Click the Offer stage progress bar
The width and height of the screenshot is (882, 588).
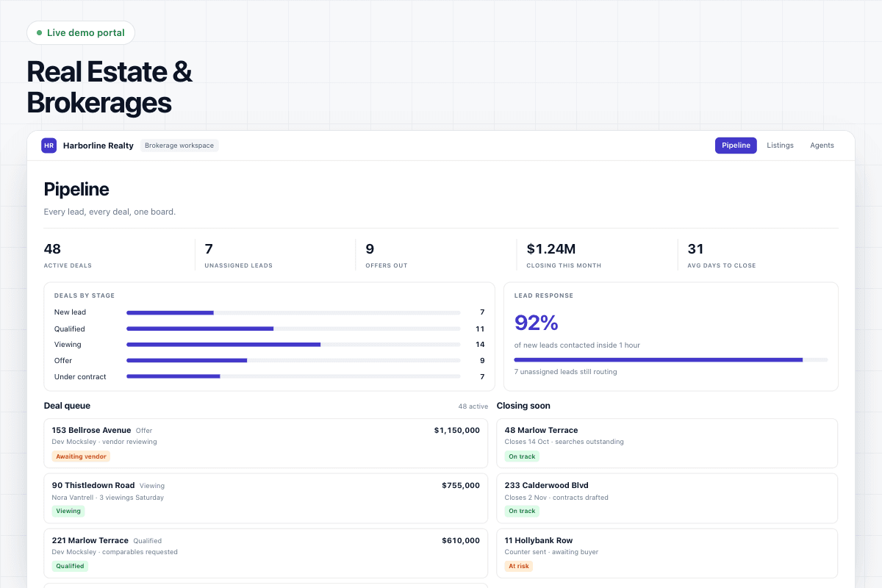click(293, 360)
